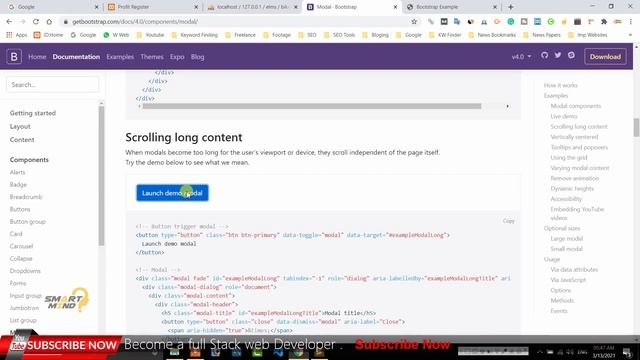Close the Profit Register tab
The width and height of the screenshot is (640, 360).
[x=196, y=7]
